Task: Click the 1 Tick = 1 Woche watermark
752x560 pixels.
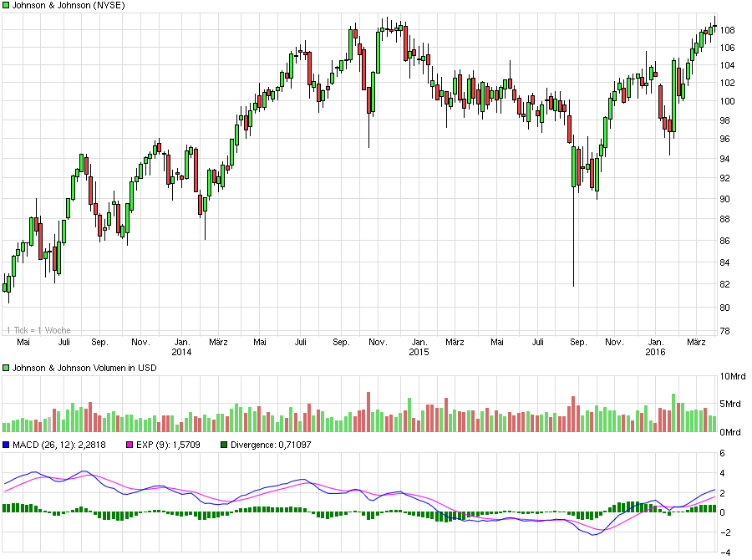Action: point(38,330)
